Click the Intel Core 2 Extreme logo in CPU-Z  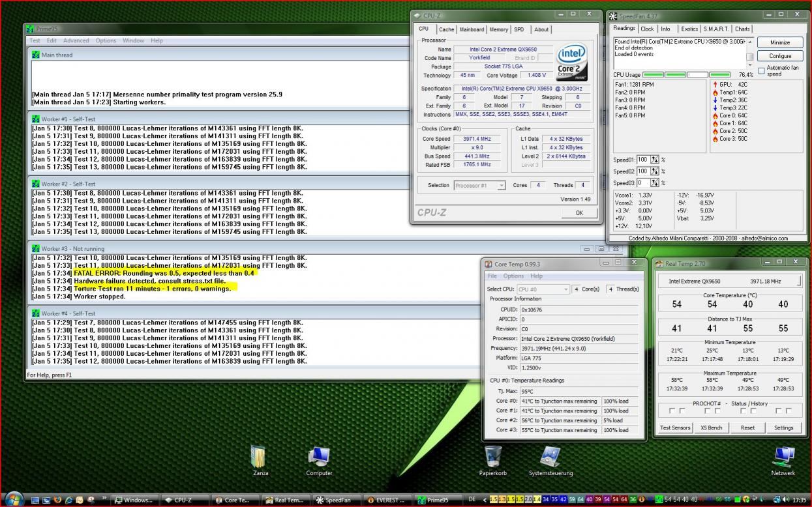coord(571,62)
